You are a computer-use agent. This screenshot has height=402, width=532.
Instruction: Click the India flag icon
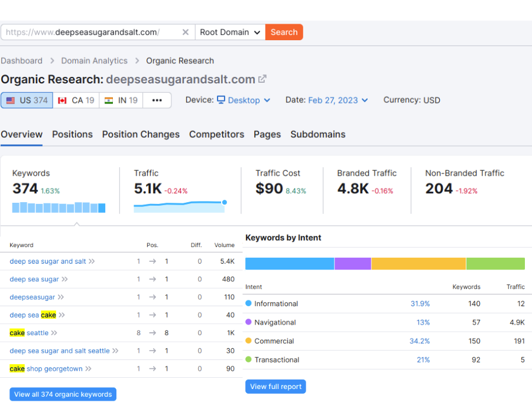click(109, 100)
